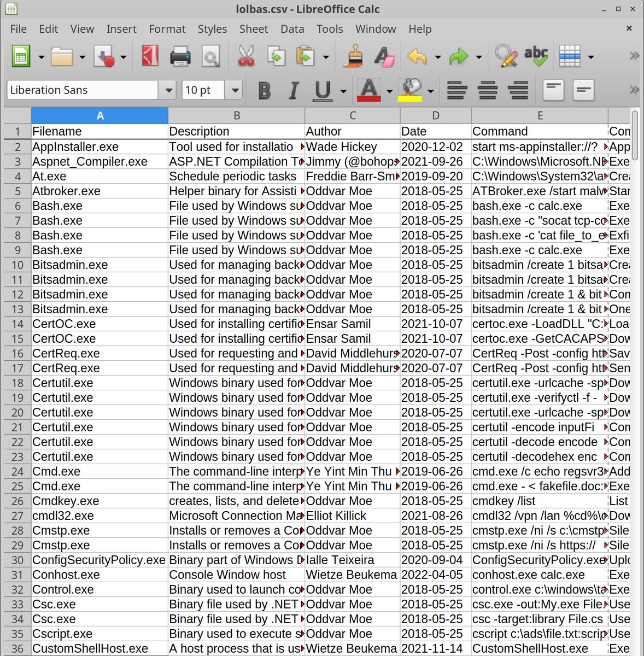This screenshot has height=656, width=644.
Task: Apply yellow Background Color highlight
Action: [410, 90]
